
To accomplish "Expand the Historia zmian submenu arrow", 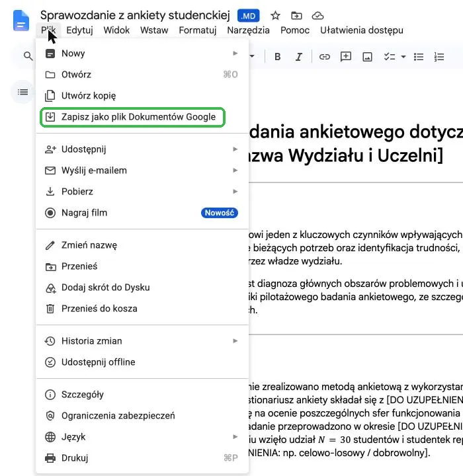I will point(235,341).
